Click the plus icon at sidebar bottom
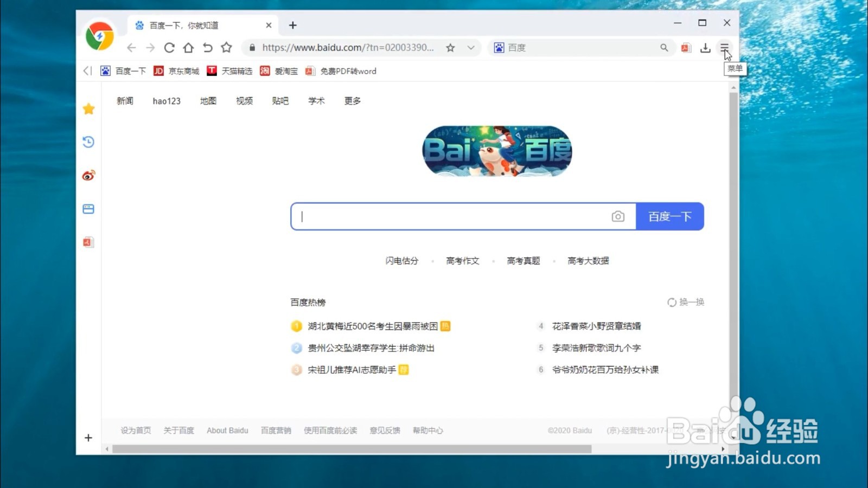 pyautogui.click(x=88, y=438)
